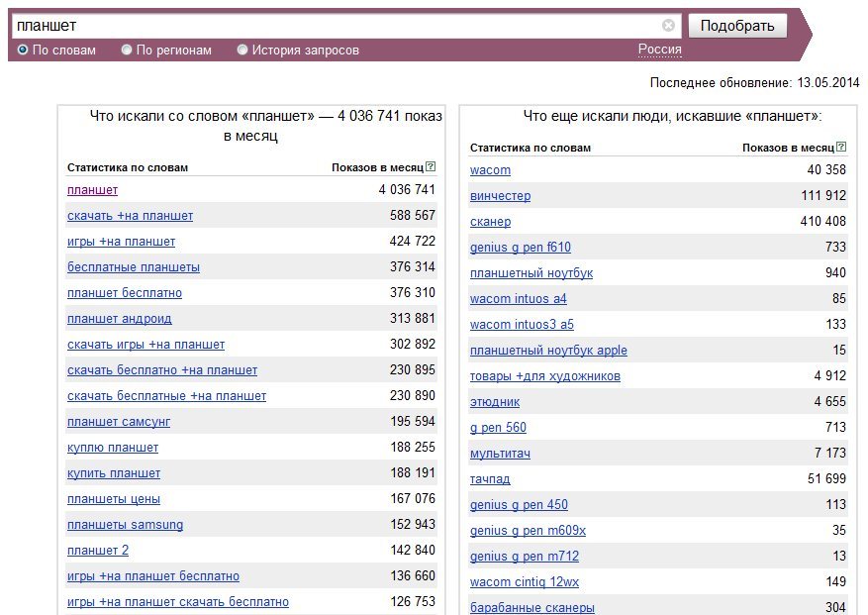The height and width of the screenshot is (615, 868).
Task: Select the 'По регионам' radio button
Action: [127, 51]
